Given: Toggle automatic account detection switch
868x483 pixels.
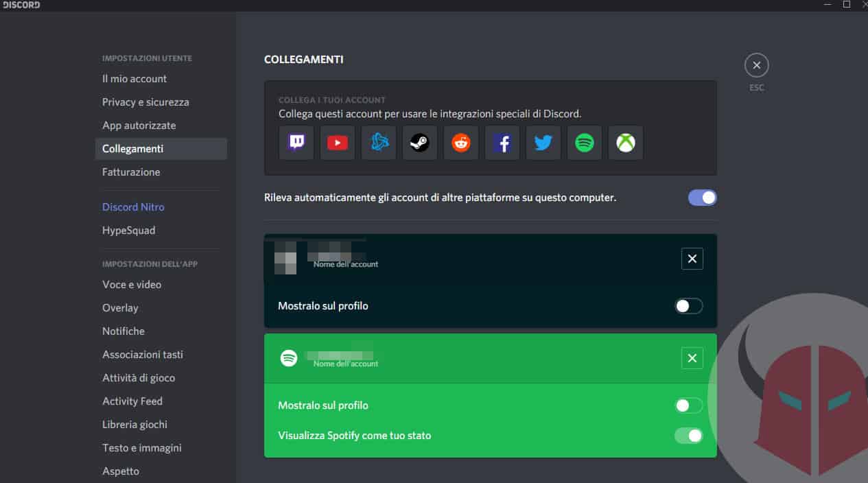Looking at the screenshot, I should (x=703, y=198).
